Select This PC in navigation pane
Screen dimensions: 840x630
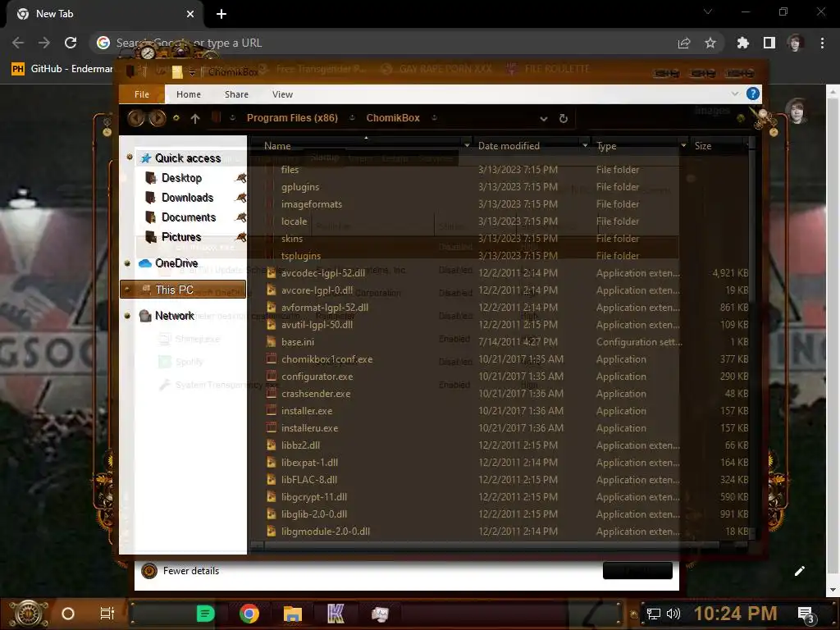pyautogui.click(x=183, y=290)
